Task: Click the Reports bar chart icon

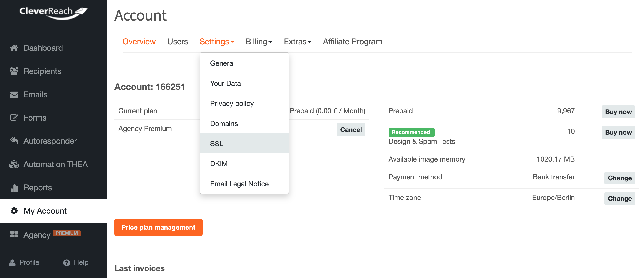Action: click(14, 188)
